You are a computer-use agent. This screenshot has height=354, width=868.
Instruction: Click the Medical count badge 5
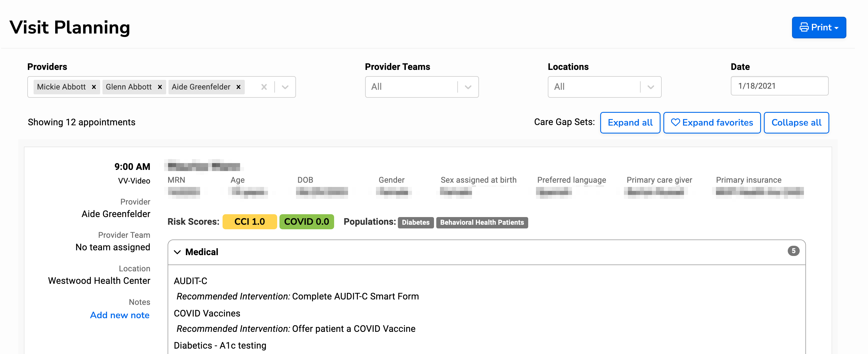pyautogui.click(x=793, y=251)
